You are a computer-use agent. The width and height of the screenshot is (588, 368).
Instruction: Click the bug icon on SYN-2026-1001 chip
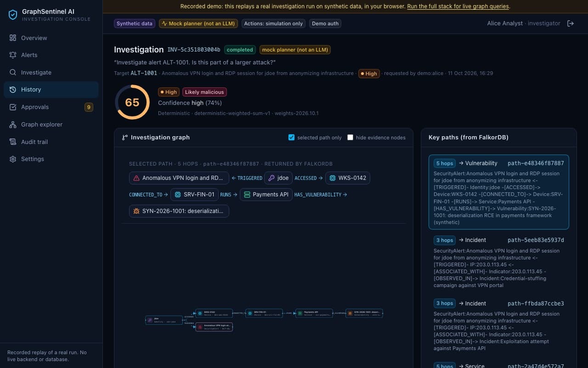click(136, 211)
